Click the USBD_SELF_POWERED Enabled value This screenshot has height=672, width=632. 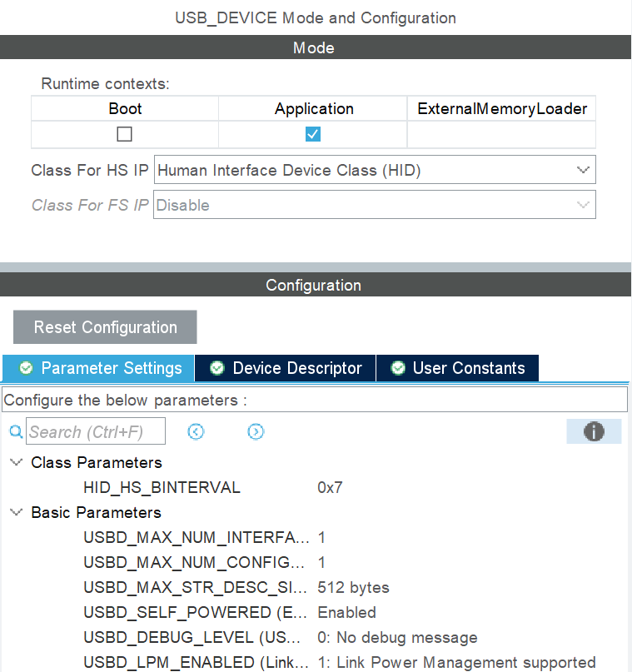[347, 612]
